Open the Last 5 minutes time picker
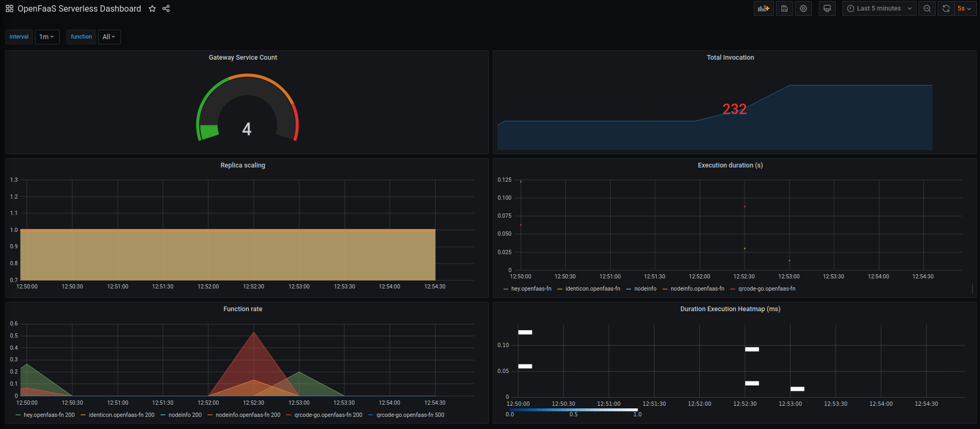980x429 pixels. (x=880, y=8)
